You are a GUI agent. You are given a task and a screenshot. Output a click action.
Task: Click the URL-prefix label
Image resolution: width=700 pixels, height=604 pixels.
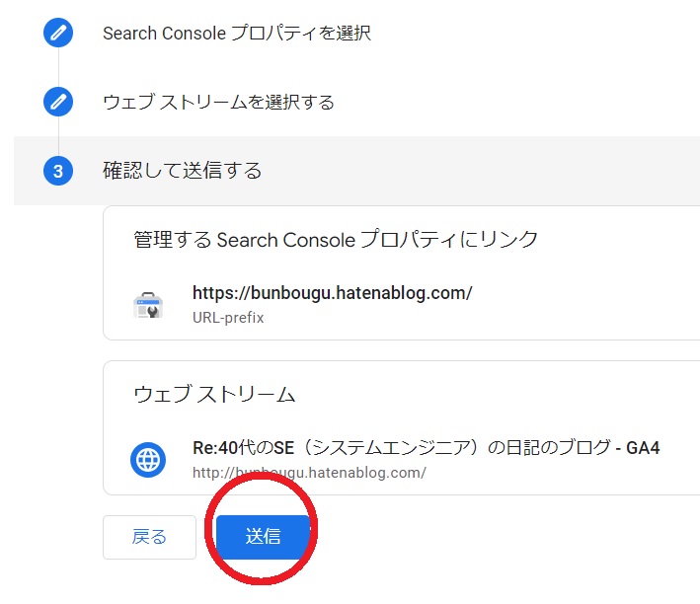pos(228,318)
